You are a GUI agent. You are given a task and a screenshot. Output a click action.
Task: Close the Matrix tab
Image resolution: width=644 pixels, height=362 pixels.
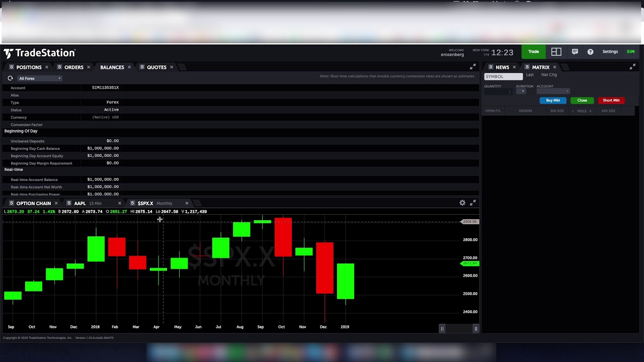click(555, 67)
